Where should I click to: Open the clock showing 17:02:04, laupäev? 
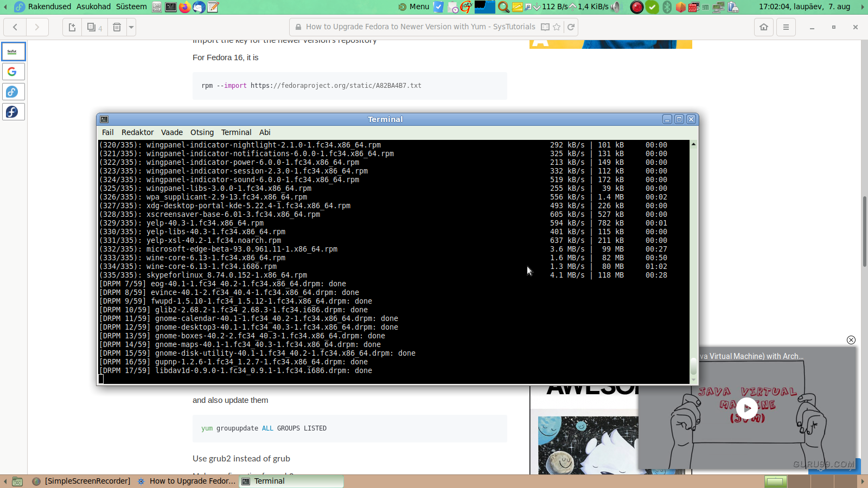click(805, 7)
